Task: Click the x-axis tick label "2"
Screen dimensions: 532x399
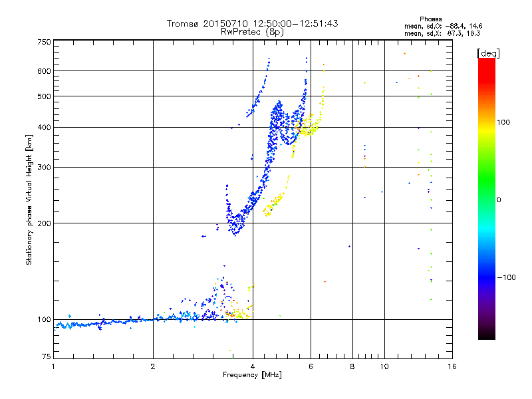Action: [153, 366]
